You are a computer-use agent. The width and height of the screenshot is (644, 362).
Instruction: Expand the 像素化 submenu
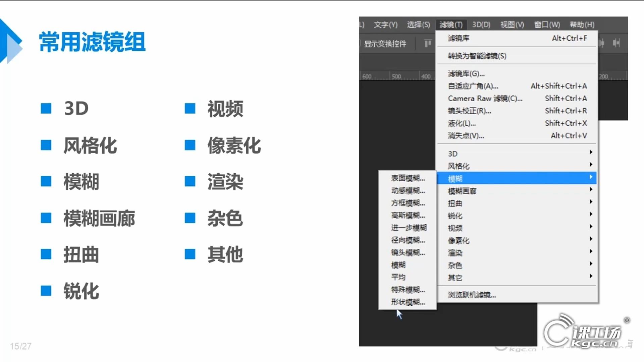click(517, 240)
